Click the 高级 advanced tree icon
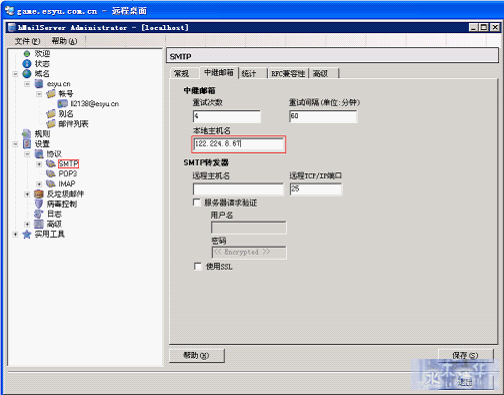The width and height of the screenshot is (504, 395). (39, 224)
